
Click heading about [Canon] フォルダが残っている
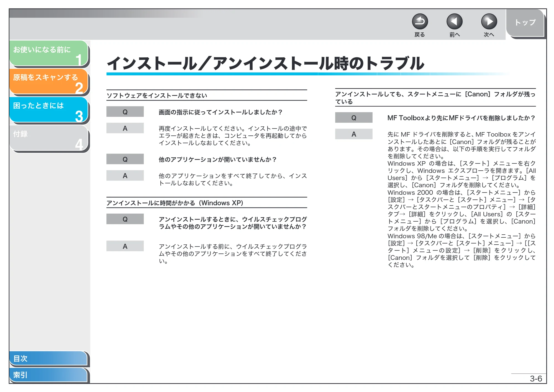pos(435,98)
